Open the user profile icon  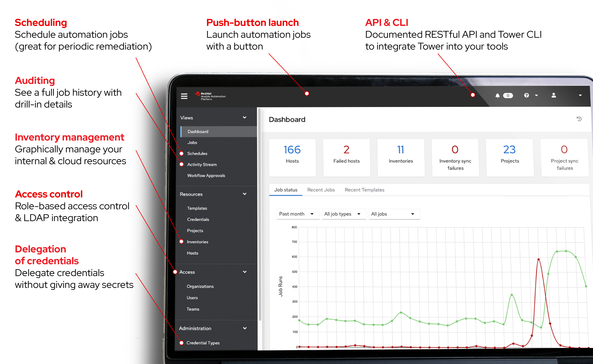pyautogui.click(x=554, y=95)
